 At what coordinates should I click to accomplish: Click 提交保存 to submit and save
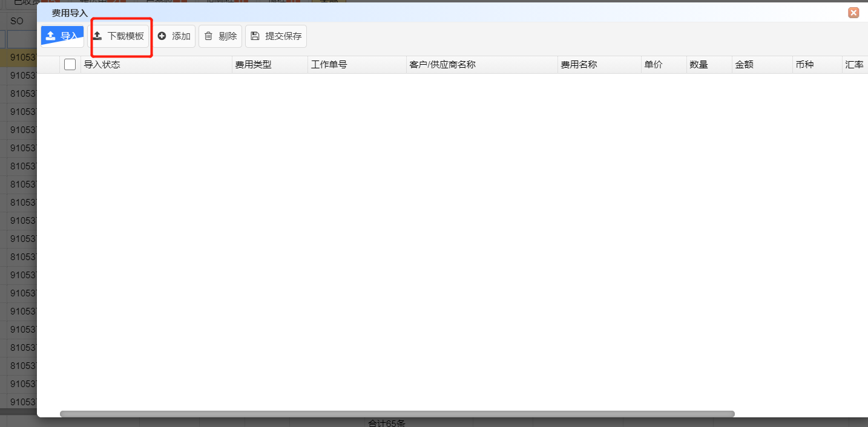coord(276,36)
